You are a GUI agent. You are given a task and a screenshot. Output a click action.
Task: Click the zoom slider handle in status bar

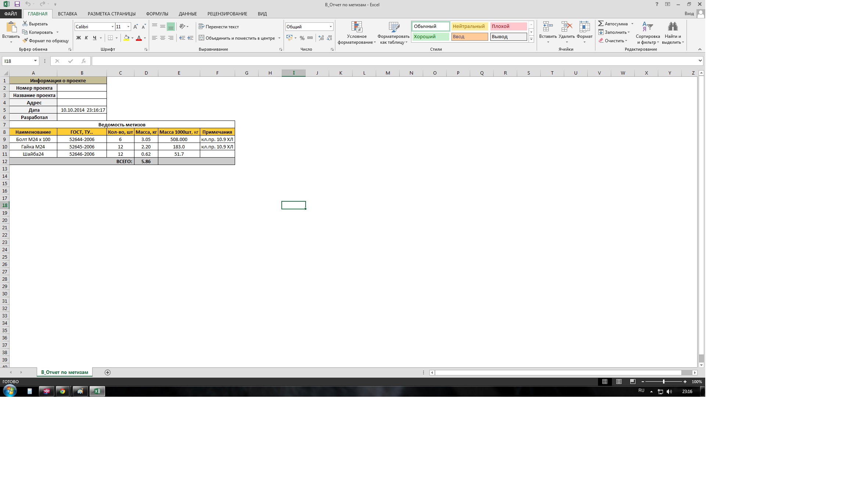664,382
